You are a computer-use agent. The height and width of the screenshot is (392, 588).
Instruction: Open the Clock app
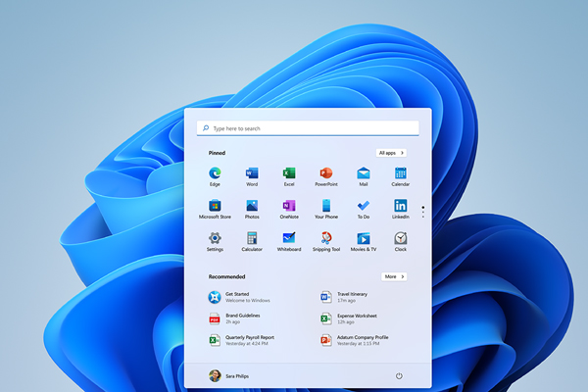tap(401, 238)
